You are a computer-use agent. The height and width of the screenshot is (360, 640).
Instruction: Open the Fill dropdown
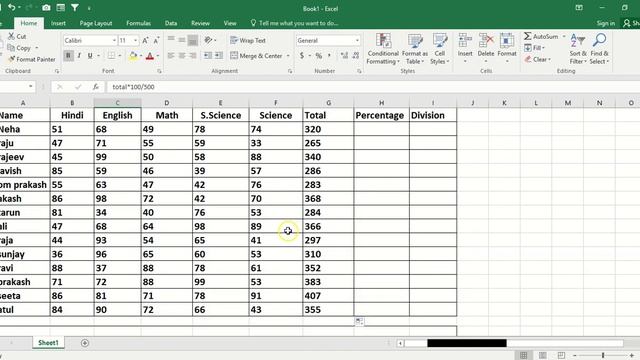pos(535,48)
